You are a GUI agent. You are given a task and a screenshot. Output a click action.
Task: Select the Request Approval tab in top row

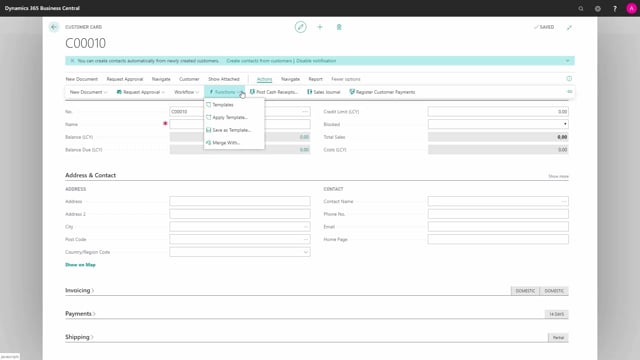coord(125,79)
